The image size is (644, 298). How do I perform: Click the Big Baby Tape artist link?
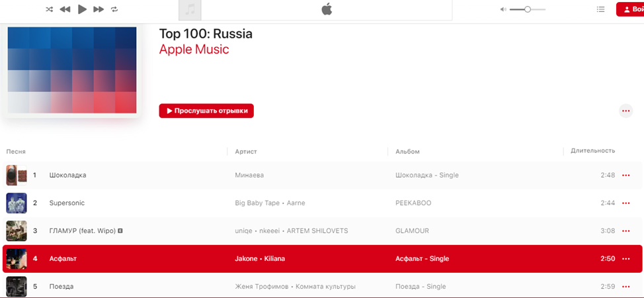pos(257,203)
